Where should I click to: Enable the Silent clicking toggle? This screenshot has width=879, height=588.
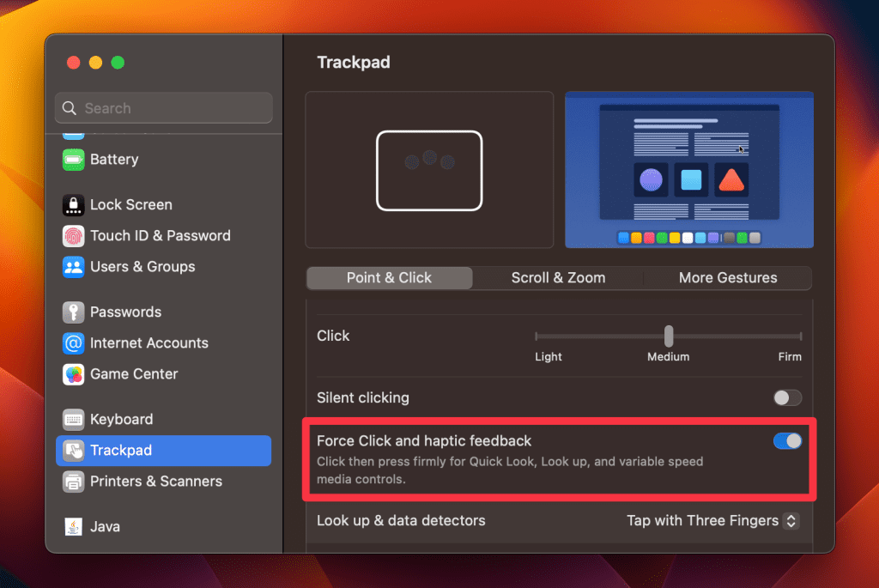(787, 398)
